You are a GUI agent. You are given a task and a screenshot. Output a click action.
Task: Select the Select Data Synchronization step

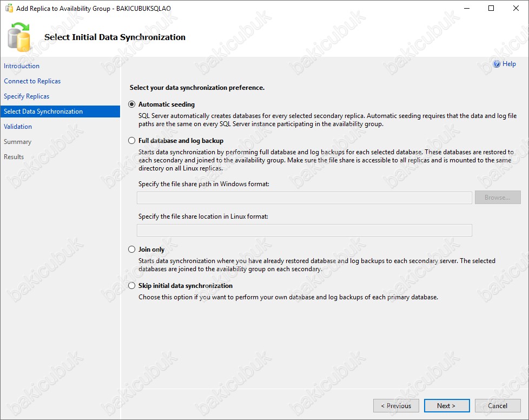pos(60,111)
